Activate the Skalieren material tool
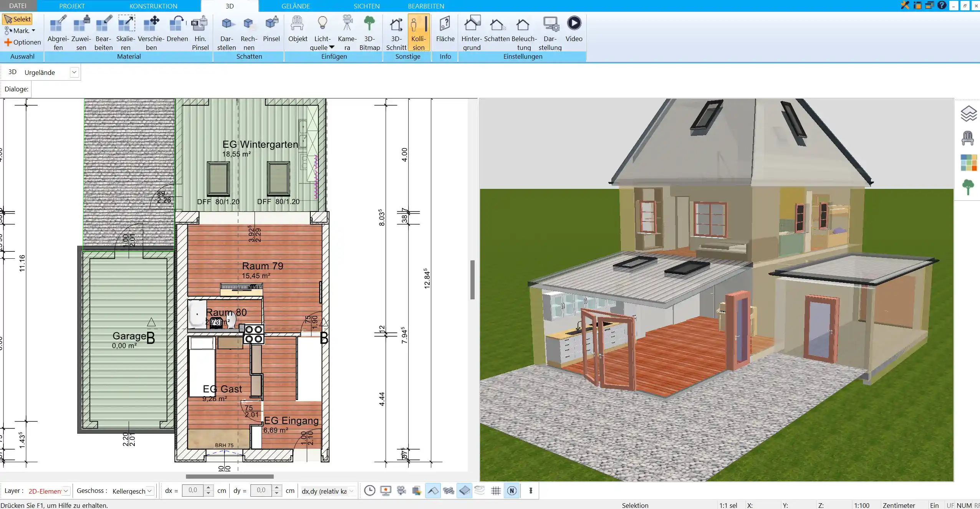 [x=126, y=33]
